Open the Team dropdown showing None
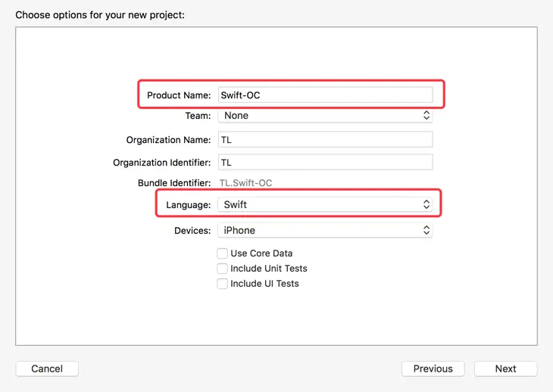553x392 pixels. [324, 116]
